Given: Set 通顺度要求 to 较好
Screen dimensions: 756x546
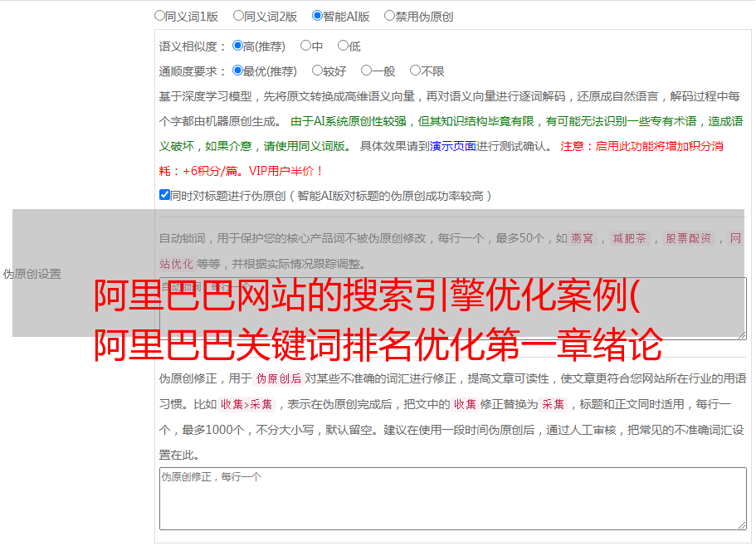Looking at the screenshot, I should click(x=317, y=71).
